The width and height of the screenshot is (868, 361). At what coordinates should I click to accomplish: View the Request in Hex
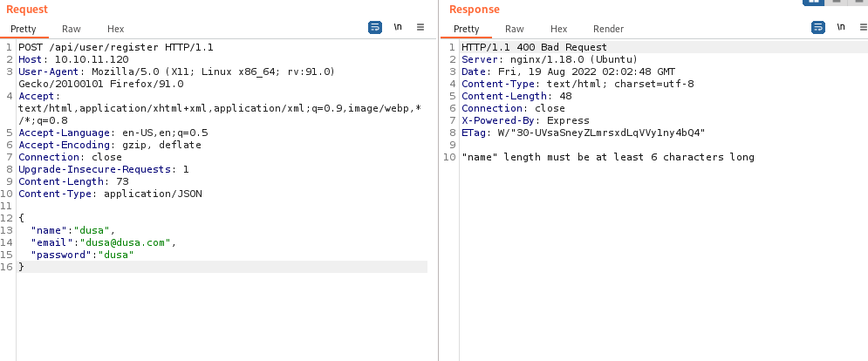pos(115,29)
